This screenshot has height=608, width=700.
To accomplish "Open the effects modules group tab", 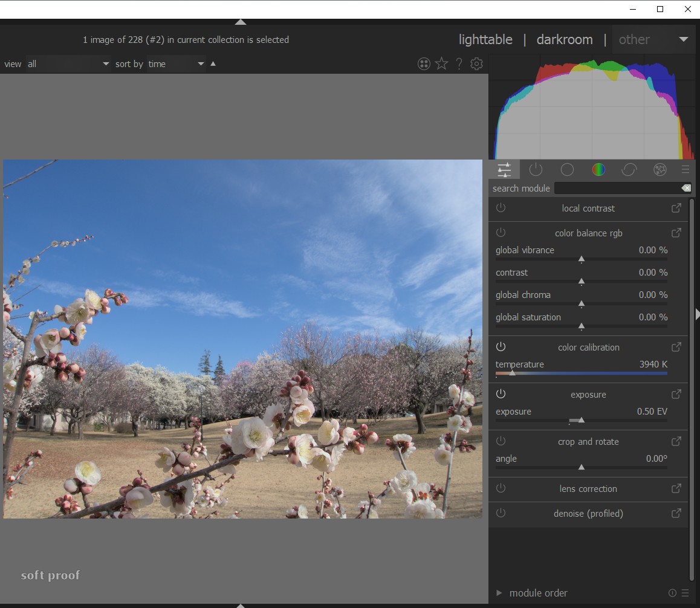I will (x=660, y=170).
